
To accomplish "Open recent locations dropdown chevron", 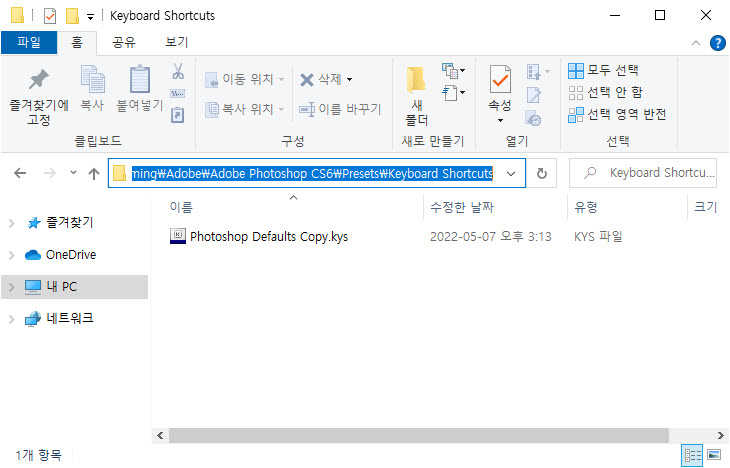I will coord(73,173).
